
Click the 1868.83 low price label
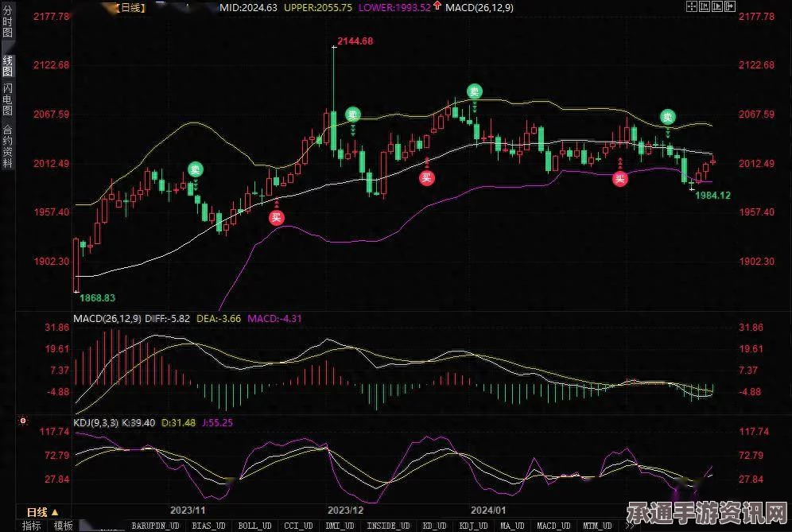click(x=98, y=298)
